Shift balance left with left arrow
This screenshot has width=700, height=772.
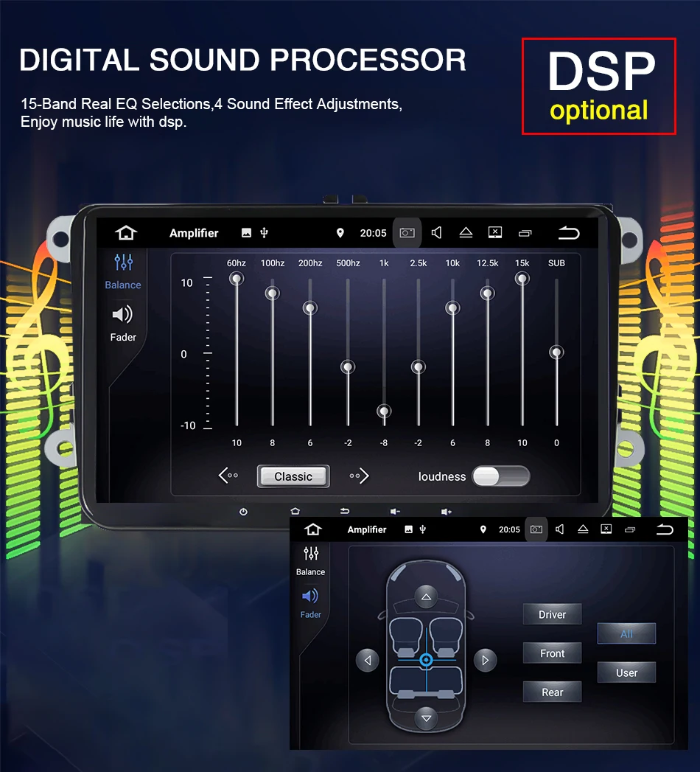368,660
